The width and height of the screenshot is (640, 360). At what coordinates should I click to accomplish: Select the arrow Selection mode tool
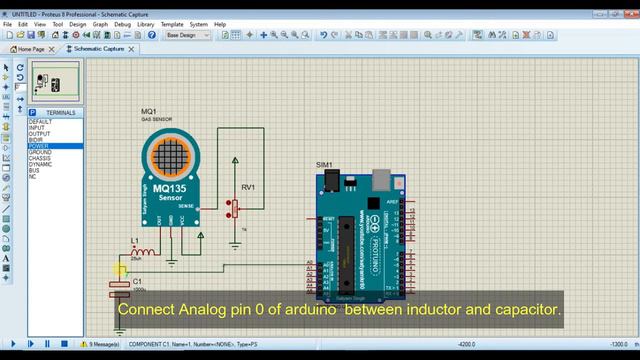pos(6,67)
